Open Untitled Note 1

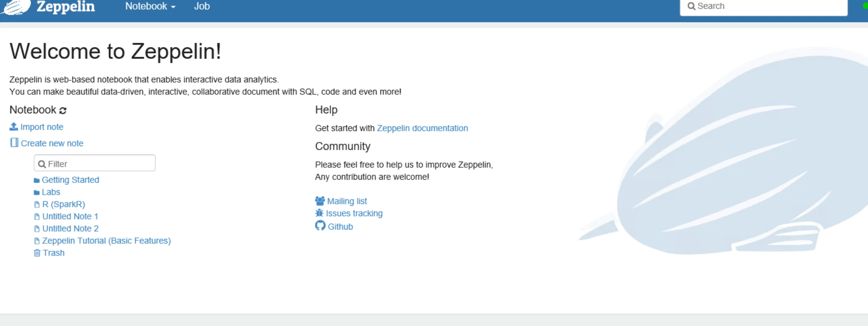click(x=70, y=217)
